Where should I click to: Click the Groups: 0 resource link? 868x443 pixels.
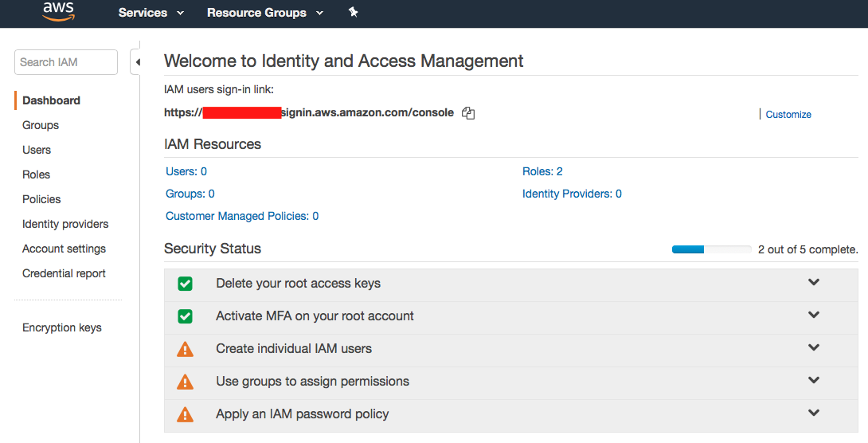click(190, 194)
